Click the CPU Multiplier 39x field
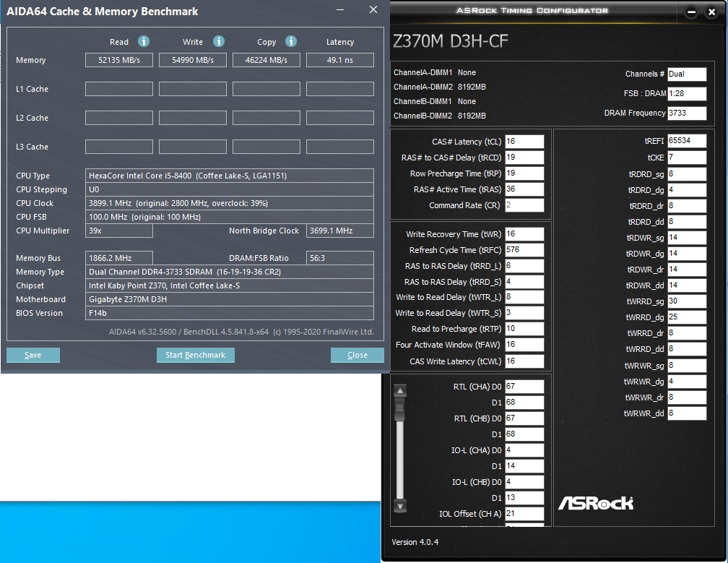Viewport: 728px width, 563px height. pyautogui.click(x=119, y=231)
